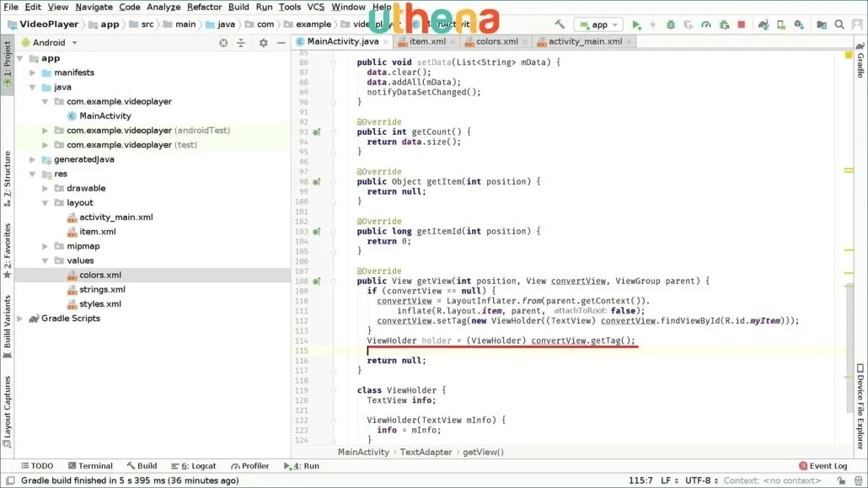The image size is (868, 488).
Task: Collapse the app module node
Action: click(20, 58)
